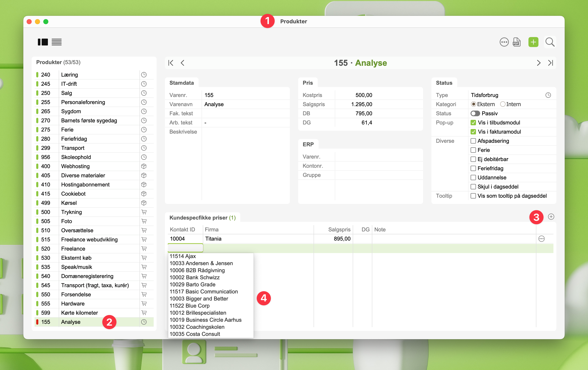Click the green add new product button
This screenshot has height=370, width=588.
(533, 42)
